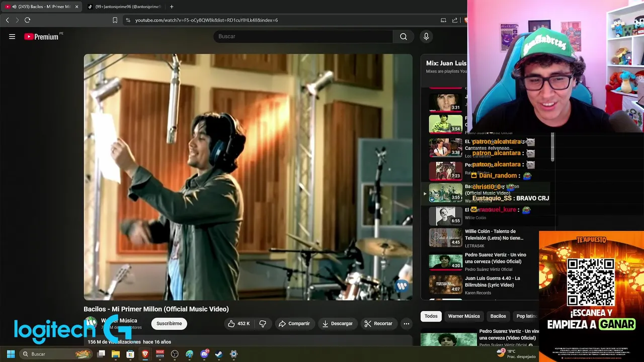Click the search magnifier button on YouTube
Image resolution: width=644 pixels, height=362 pixels.
(404, 36)
